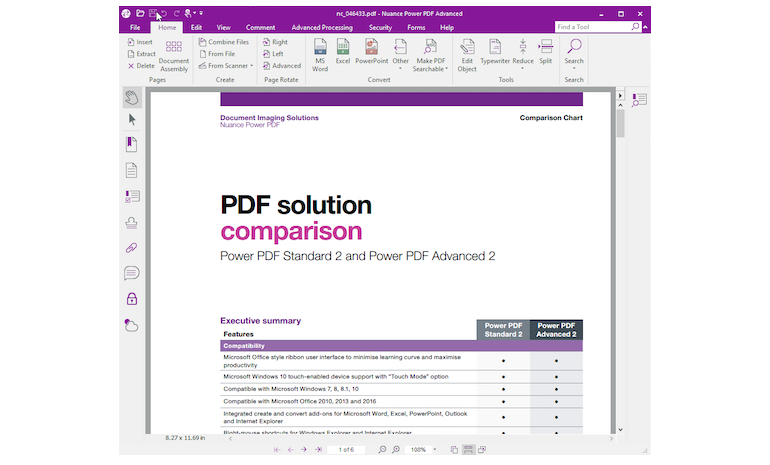Go to the previous page
The height and width of the screenshot is (465, 770).
[x=291, y=449]
